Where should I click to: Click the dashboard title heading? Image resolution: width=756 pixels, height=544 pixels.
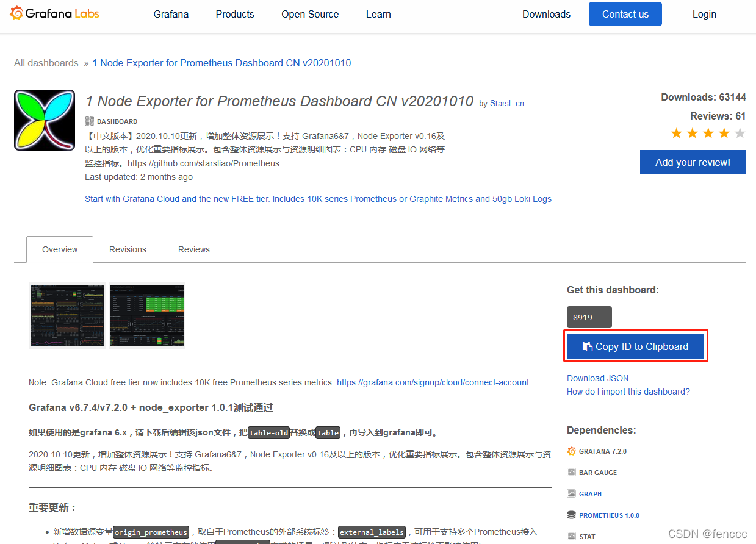pos(279,101)
